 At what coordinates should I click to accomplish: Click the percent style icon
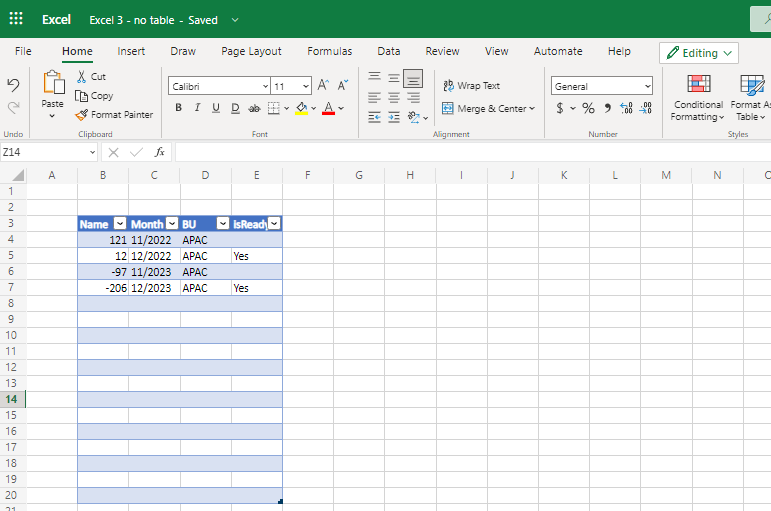(x=588, y=108)
